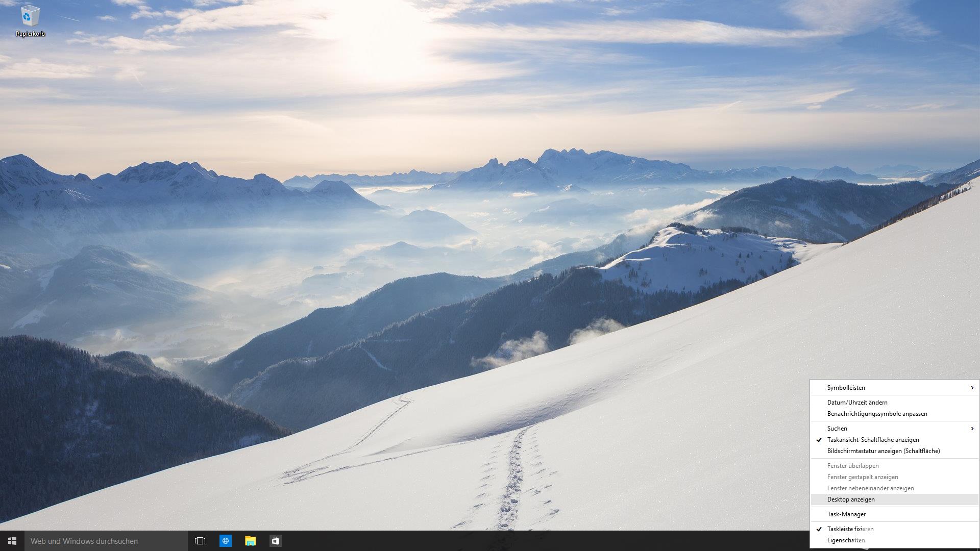The width and height of the screenshot is (980, 551).
Task: Toggle 'Taskansicht-Schaltfläche anzeigen' option
Action: tap(894, 440)
